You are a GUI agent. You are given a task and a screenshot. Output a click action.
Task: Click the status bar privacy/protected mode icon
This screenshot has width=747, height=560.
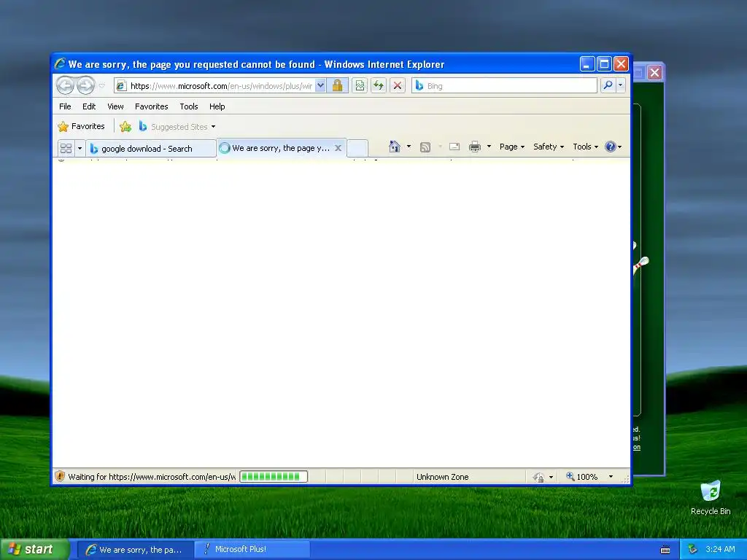coord(538,477)
